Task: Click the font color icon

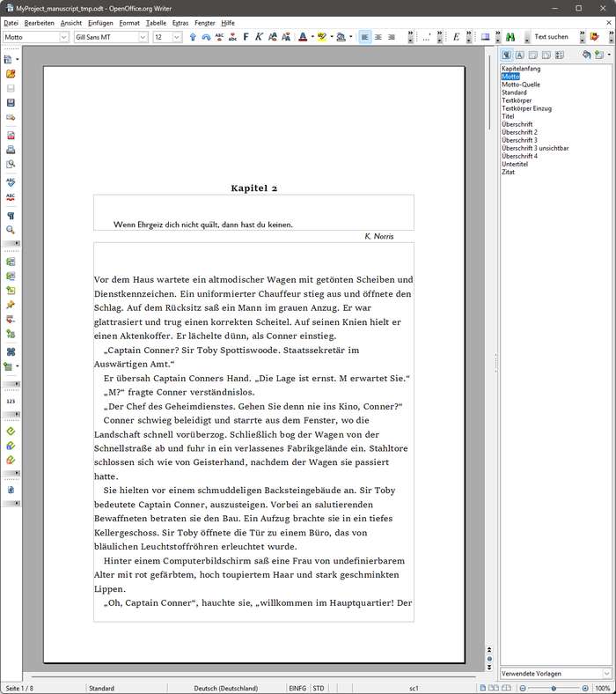Action: point(303,37)
